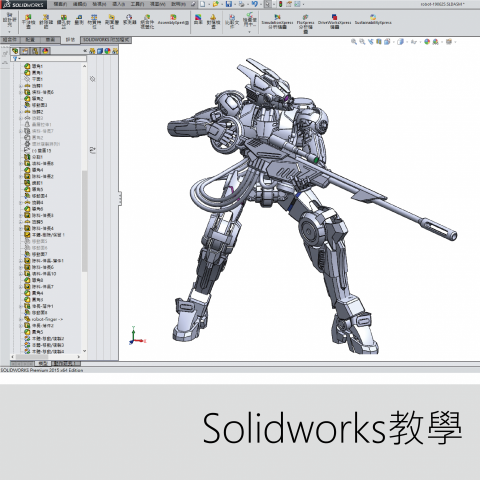480x480 pixels.
Task: Click the 感測器 sensor tool
Action: coord(129,19)
